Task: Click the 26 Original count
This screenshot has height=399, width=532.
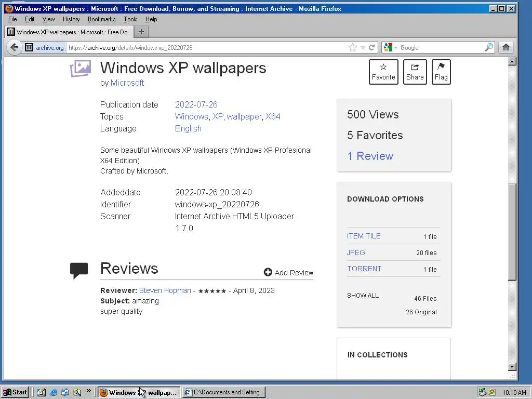Action: click(x=421, y=312)
